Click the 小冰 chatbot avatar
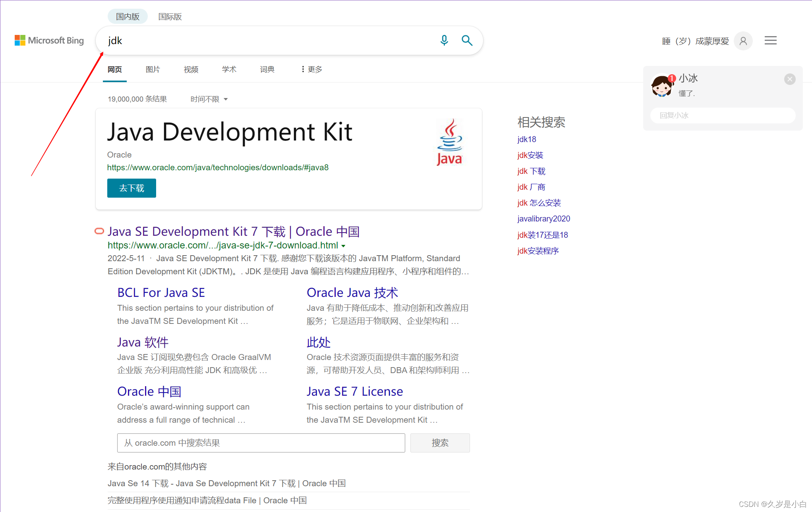This screenshot has width=812, height=512. [662, 86]
